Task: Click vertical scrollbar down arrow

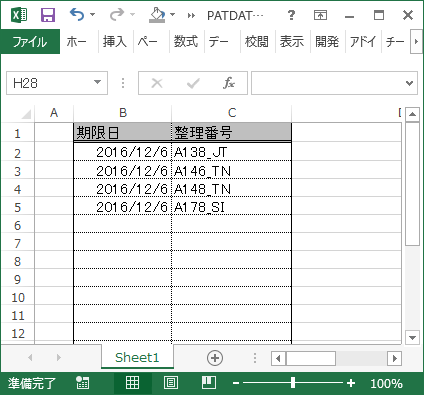Action: pyautogui.click(x=413, y=338)
